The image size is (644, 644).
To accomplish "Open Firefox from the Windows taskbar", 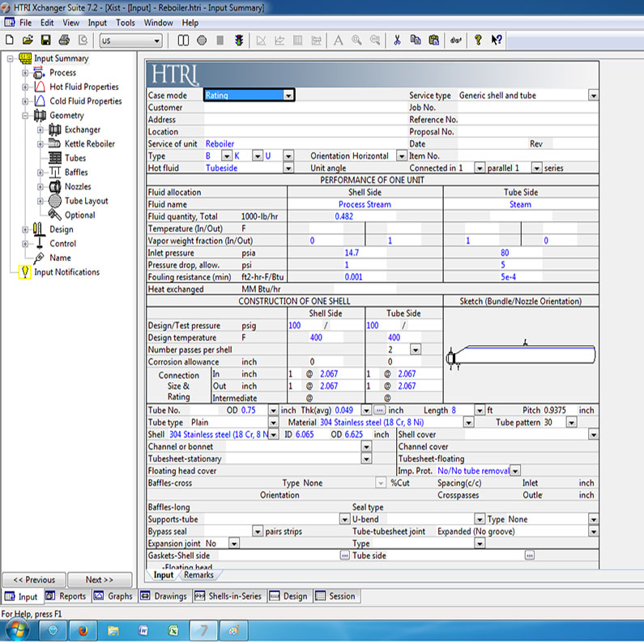I will coord(83,630).
